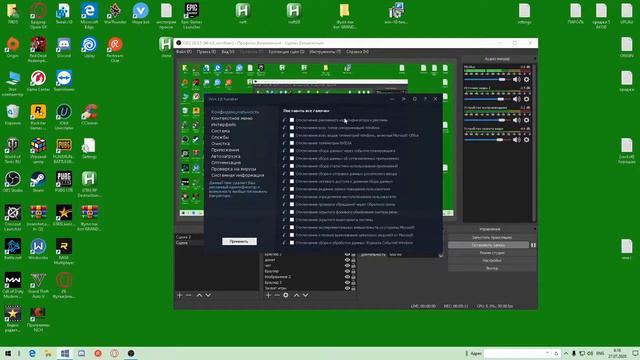The height and width of the screenshot is (360, 640).
Task: Open Microsoft Edge desktop shortcut
Action: tap(89, 16)
